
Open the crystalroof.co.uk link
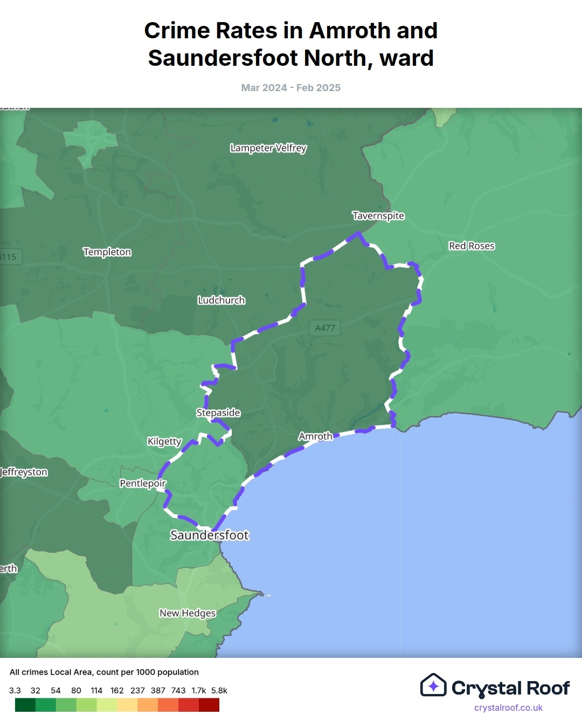[x=508, y=708]
